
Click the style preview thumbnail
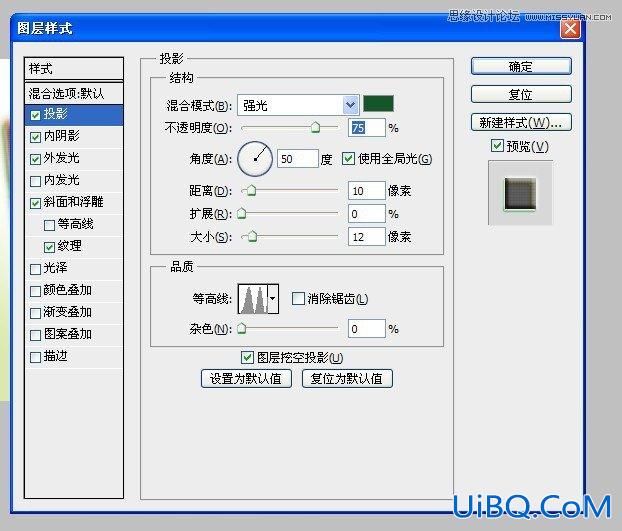[x=520, y=193]
